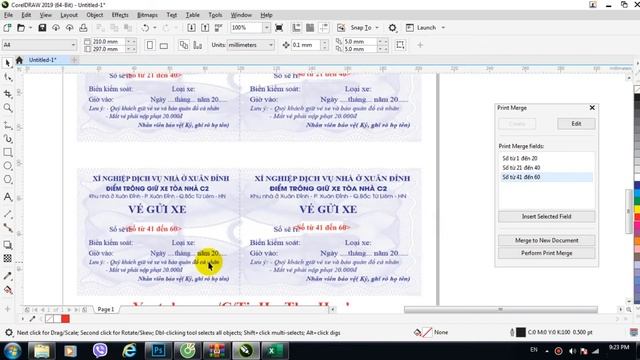Image resolution: width=640 pixels, height=360 pixels.
Task: Select the Page 1 tab
Action: tap(106, 309)
